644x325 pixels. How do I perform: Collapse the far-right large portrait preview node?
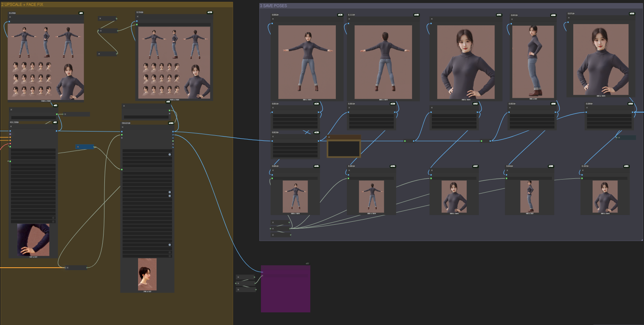569,18
